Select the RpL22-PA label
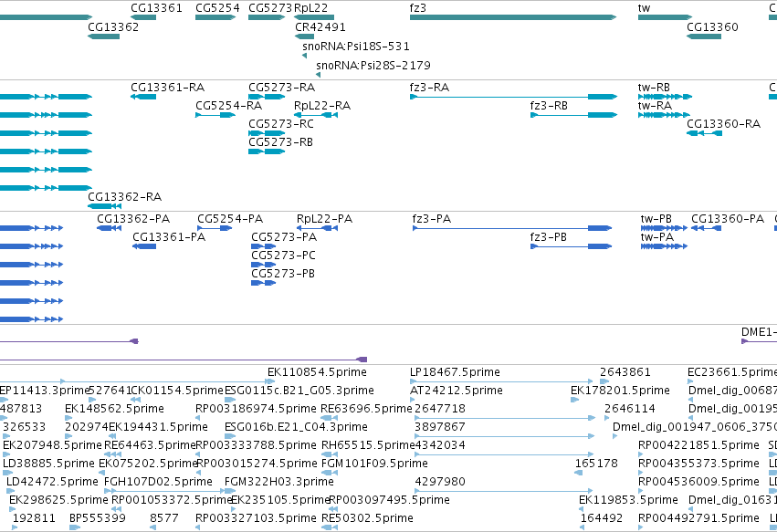This screenshot has height=532, width=777. [x=324, y=218]
